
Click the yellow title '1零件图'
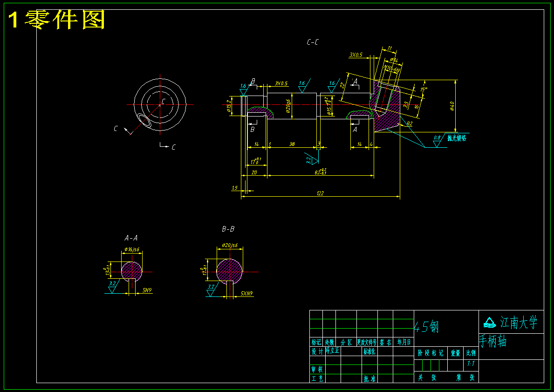click(x=56, y=20)
